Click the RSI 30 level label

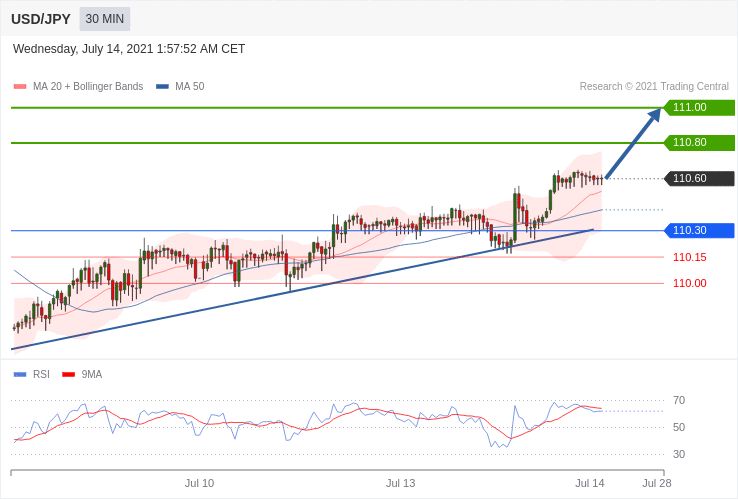679,454
